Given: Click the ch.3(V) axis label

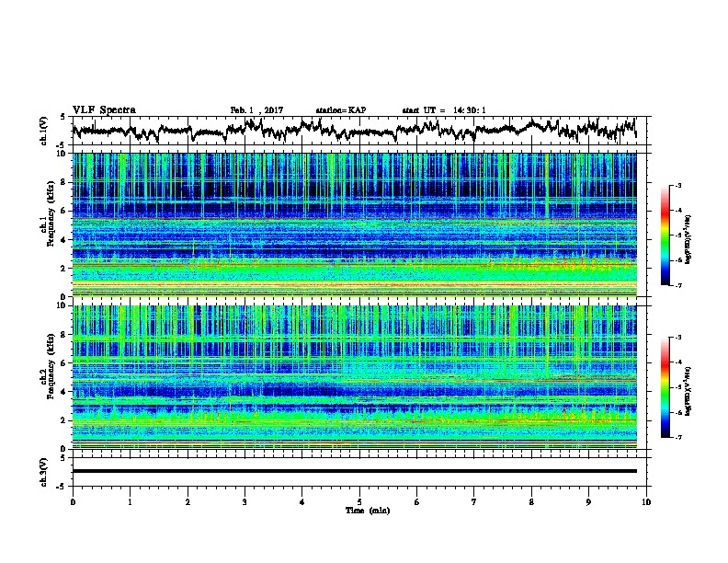Looking at the screenshot, I should [x=44, y=472].
